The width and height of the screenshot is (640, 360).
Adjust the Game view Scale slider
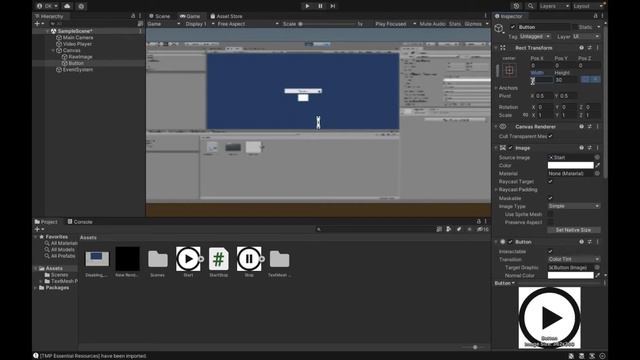click(327, 24)
